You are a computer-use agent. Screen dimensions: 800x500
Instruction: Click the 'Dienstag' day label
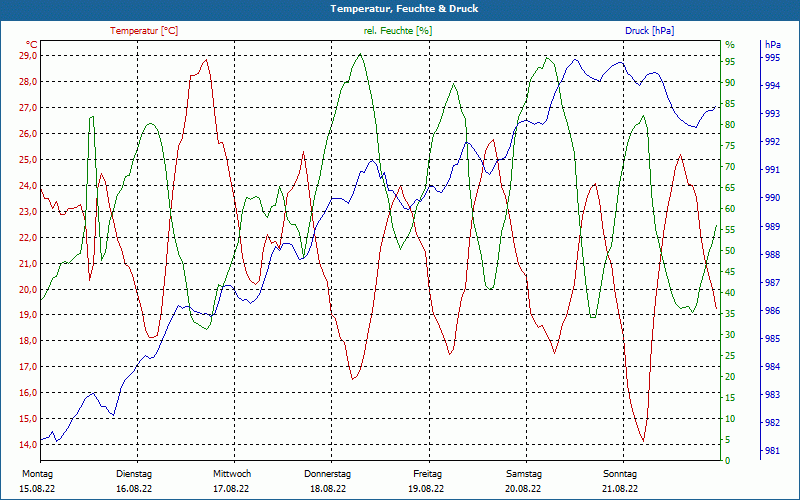(x=134, y=474)
